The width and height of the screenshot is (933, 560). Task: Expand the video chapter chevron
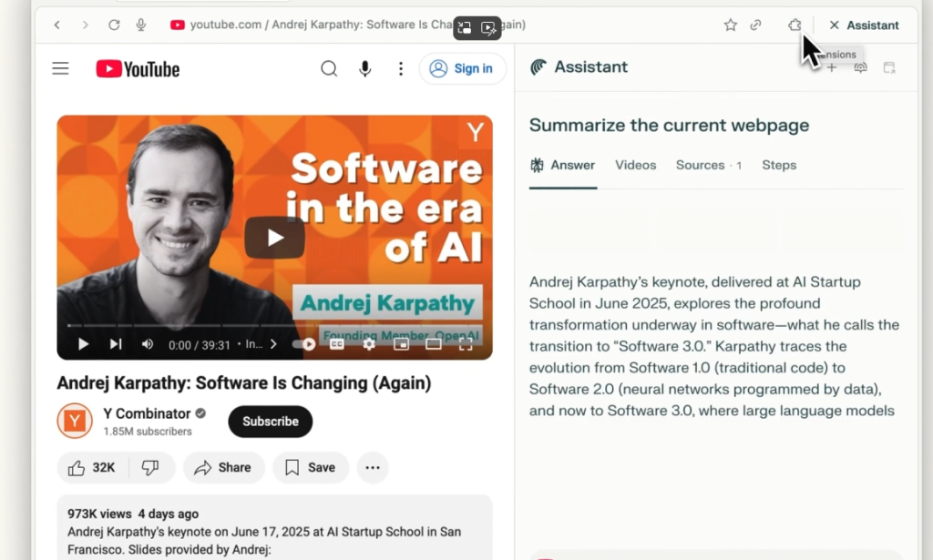click(273, 344)
